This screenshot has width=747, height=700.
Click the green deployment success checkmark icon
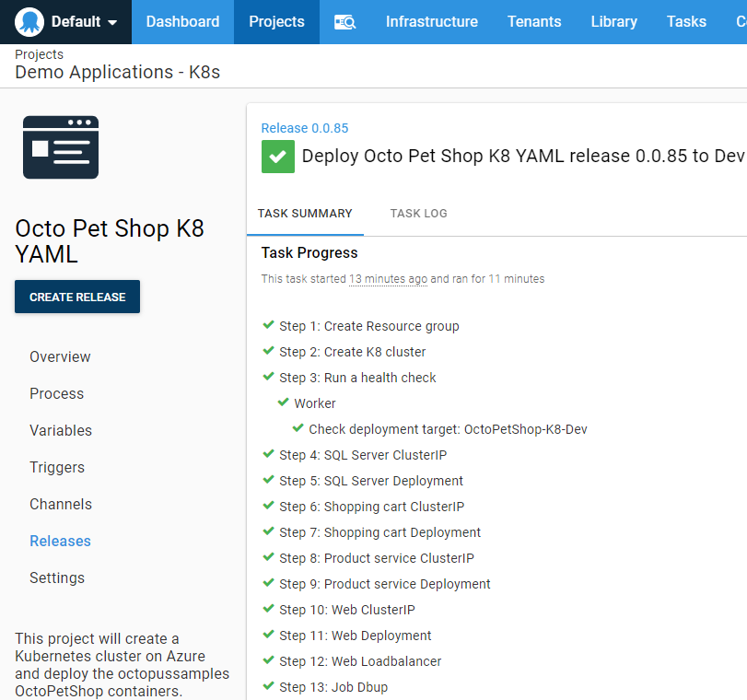coord(278,157)
